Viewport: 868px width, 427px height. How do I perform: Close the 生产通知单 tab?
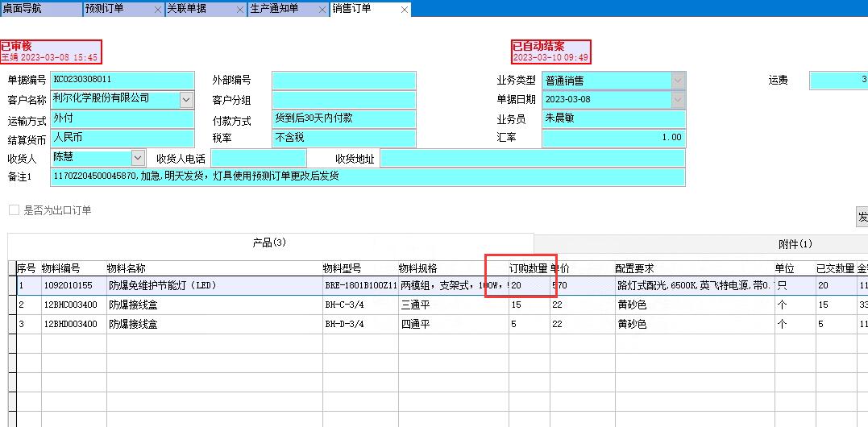point(322,10)
